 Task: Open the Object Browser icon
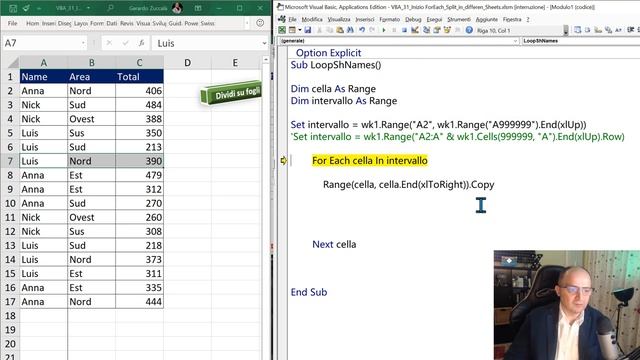click(x=447, y=30)
